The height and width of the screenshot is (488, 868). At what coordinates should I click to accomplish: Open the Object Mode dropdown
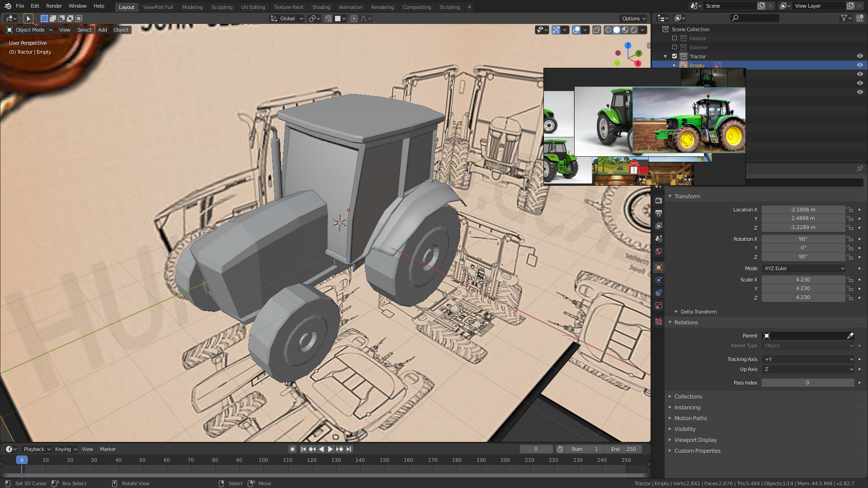(29, 30)
